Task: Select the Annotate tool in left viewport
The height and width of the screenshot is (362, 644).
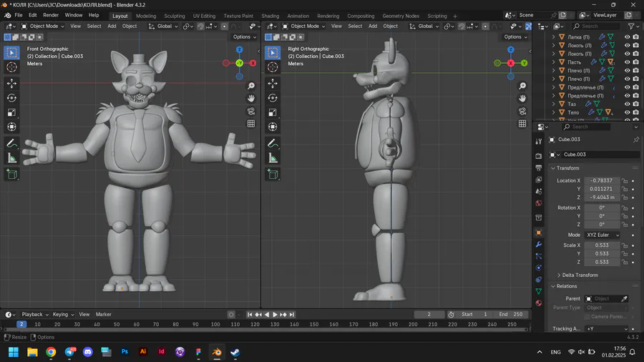Action: coord(11,144)
